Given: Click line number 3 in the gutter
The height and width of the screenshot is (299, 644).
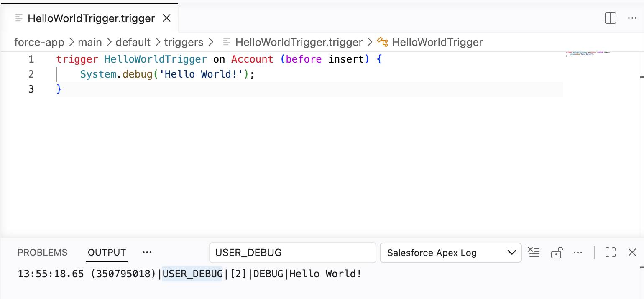Looking at the screenshot, I should [x=31, y=89].
